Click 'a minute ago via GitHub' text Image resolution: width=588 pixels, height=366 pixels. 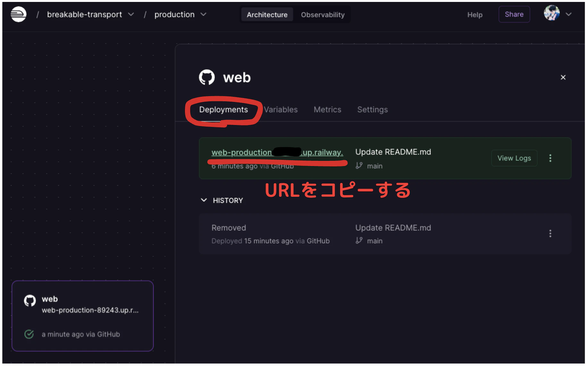pos(81,334)
